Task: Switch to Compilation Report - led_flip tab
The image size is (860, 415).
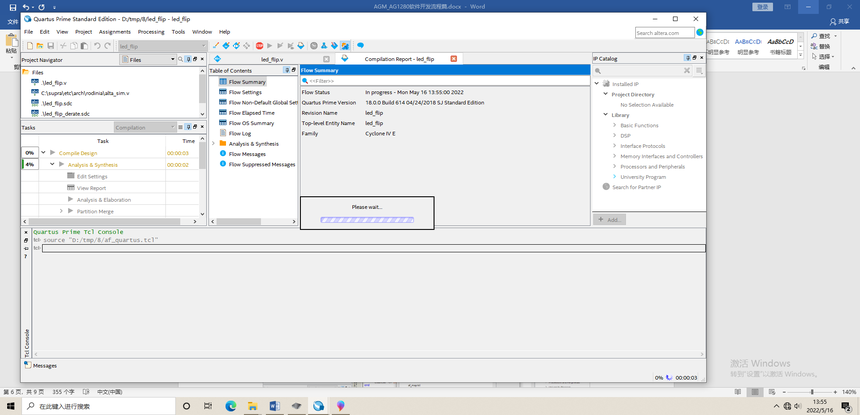Action: point(399,59)
